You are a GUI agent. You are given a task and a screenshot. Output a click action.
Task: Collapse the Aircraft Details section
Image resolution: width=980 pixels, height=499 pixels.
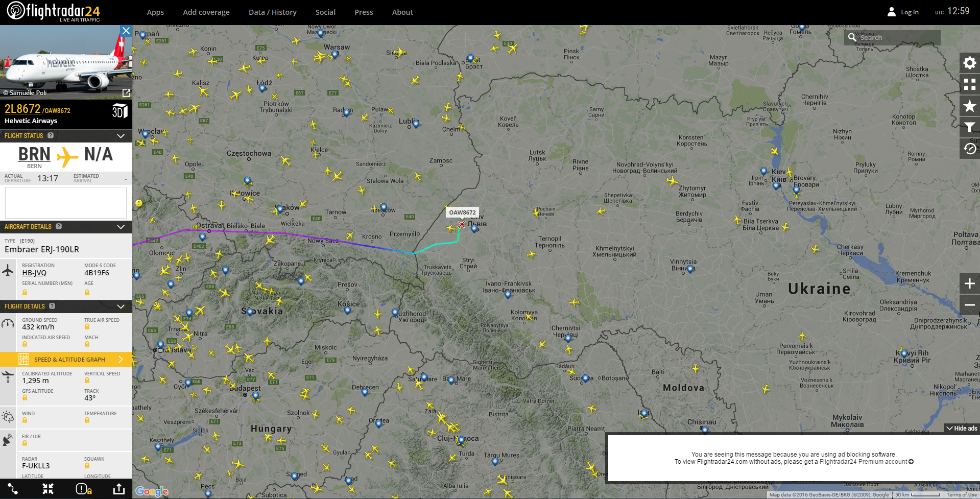[x=121, y=227]
